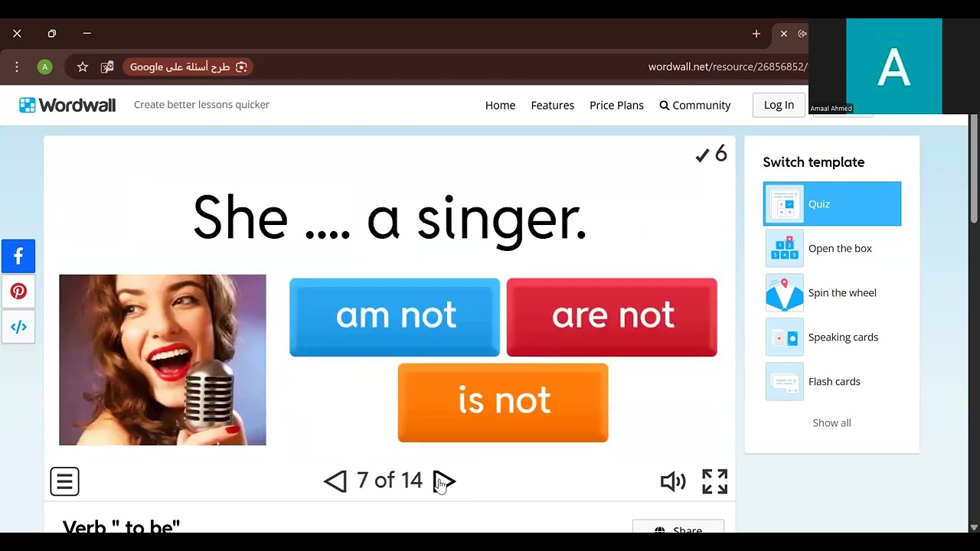Click the score checkmark counter
Screen dimensions: 980x551
711,155
